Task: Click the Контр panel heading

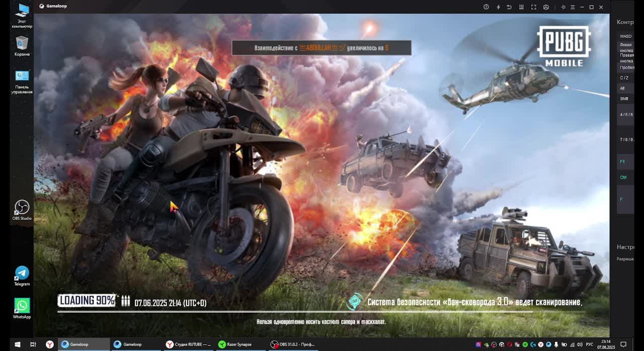Action: (625, 22)
